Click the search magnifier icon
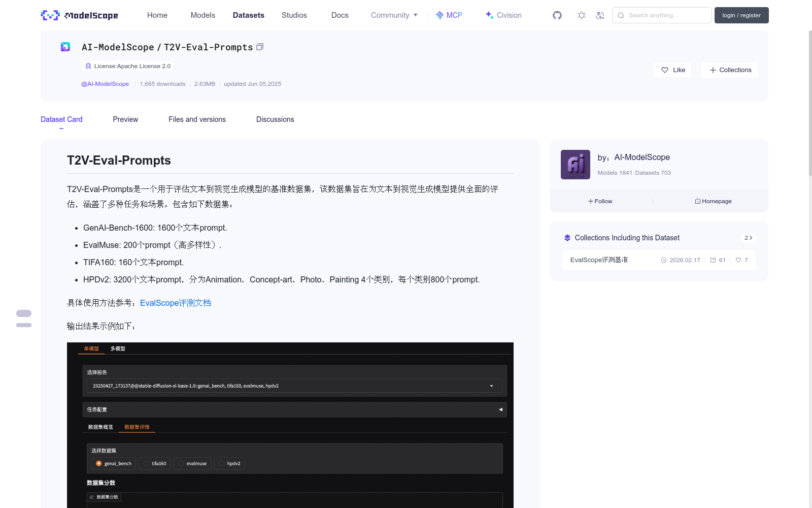 tap(621, 15)
